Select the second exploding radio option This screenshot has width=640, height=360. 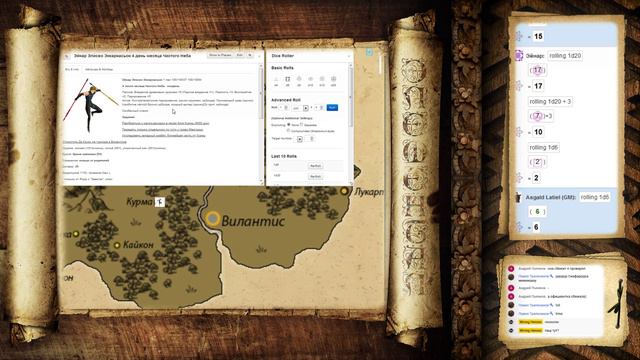(x=302, y=124)
